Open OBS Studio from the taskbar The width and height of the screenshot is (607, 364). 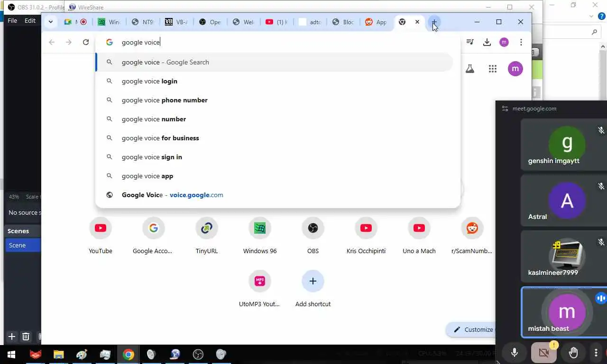[x=198, y=354]
